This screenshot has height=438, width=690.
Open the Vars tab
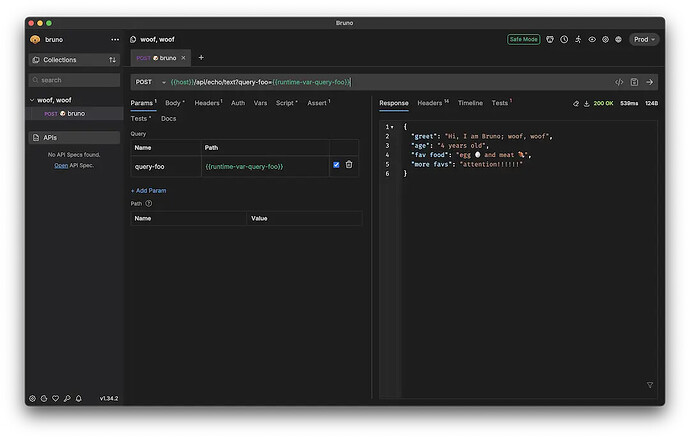pyautogui.click(x=260, y=103)
